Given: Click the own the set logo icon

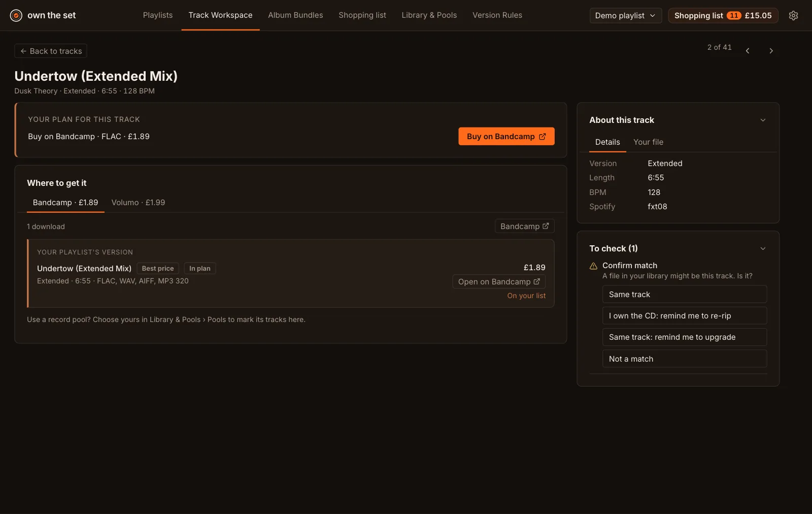Looking at the screenshot, I should pyautogui.click(x=16, y=15).
